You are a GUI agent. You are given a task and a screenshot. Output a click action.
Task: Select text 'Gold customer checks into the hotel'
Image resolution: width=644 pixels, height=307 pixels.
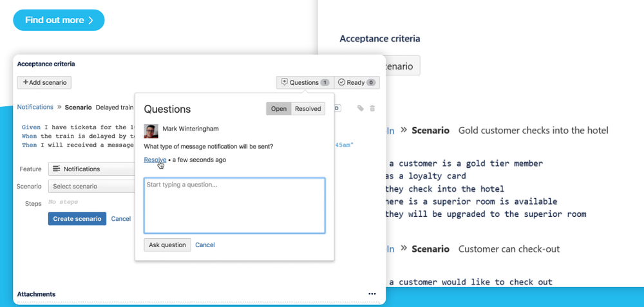[x=533, y=131]
